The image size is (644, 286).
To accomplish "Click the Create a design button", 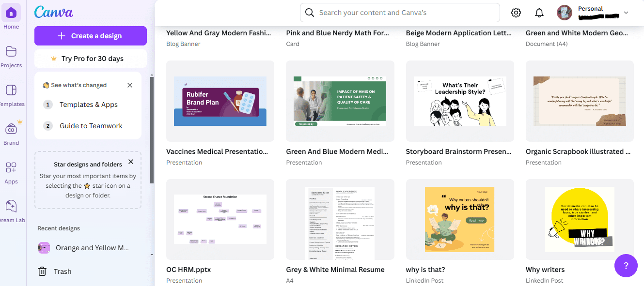I will coord(90,36).
